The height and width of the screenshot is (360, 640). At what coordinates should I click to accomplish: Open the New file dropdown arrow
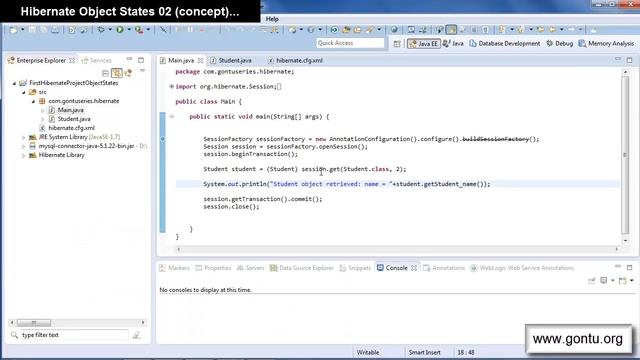[x=22, y=30]
